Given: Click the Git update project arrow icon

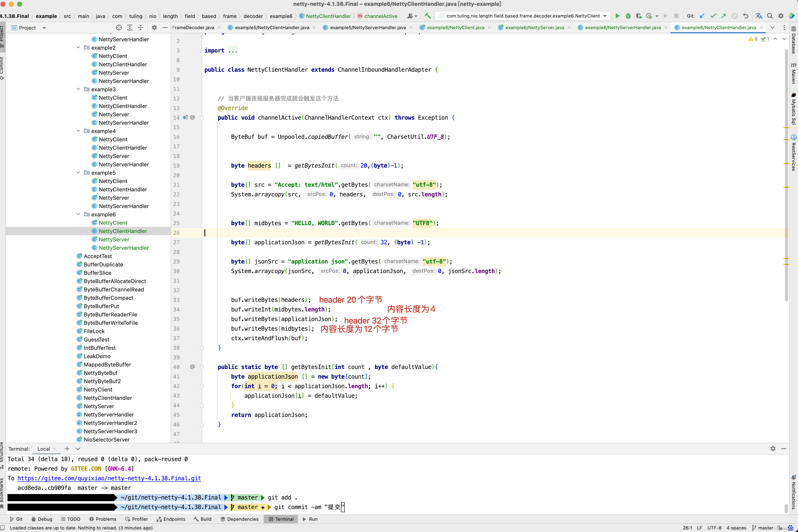Looking at the screenshot, I should click(702, 16).
